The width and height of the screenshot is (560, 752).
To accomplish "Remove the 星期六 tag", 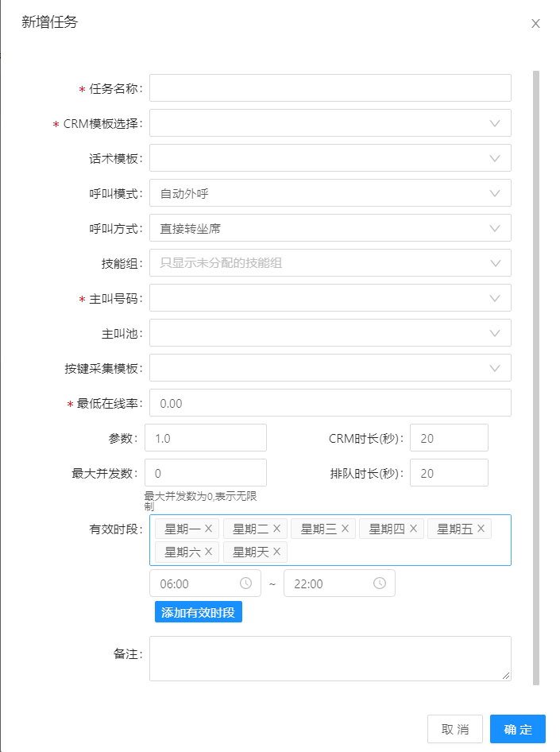I will [x=208, y=552].
